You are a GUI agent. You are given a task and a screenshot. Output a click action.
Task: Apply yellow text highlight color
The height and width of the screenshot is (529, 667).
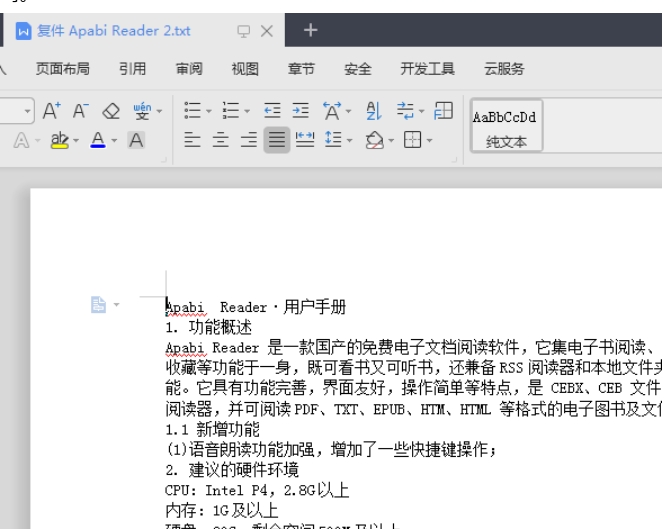click(x=60, y=140)
